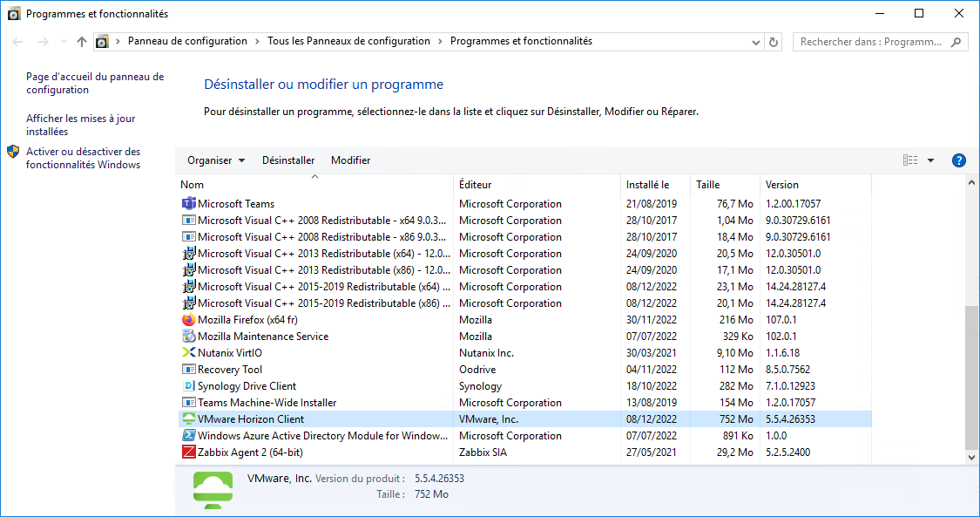Image resolution: width=980 pixels, height=517 pixels.
Task: Go up one folder level
Action: pyautogui.click(x=82, y=42)
